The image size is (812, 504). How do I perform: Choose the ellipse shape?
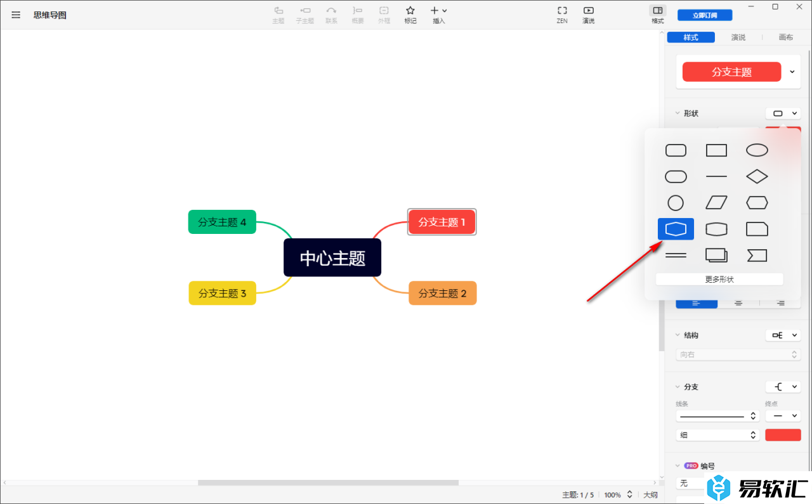[757, 150]
